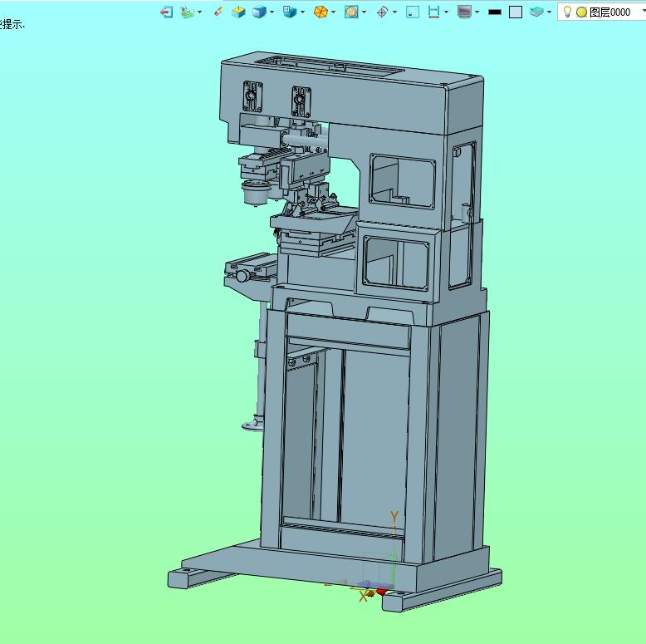Open the dropdown beside the crosshair icon

pos(394,12)
